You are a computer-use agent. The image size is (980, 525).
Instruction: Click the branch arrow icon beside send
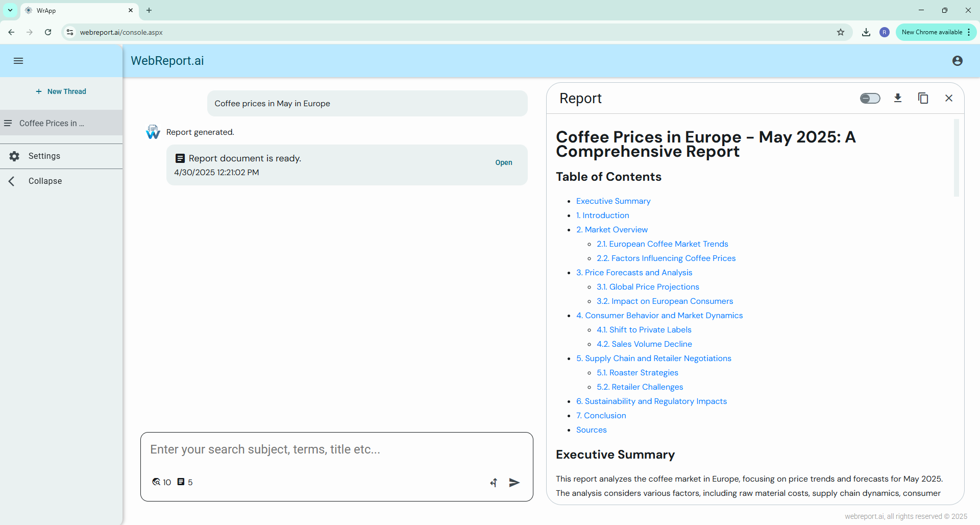click(x=494, y=483)
